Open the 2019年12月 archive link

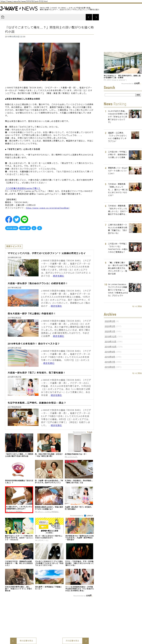click(110, 336)
